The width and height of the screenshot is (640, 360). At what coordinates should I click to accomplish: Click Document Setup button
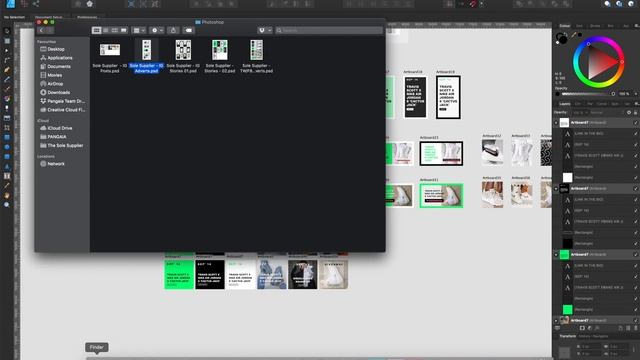pyautogui.click(x=49, y=18)
